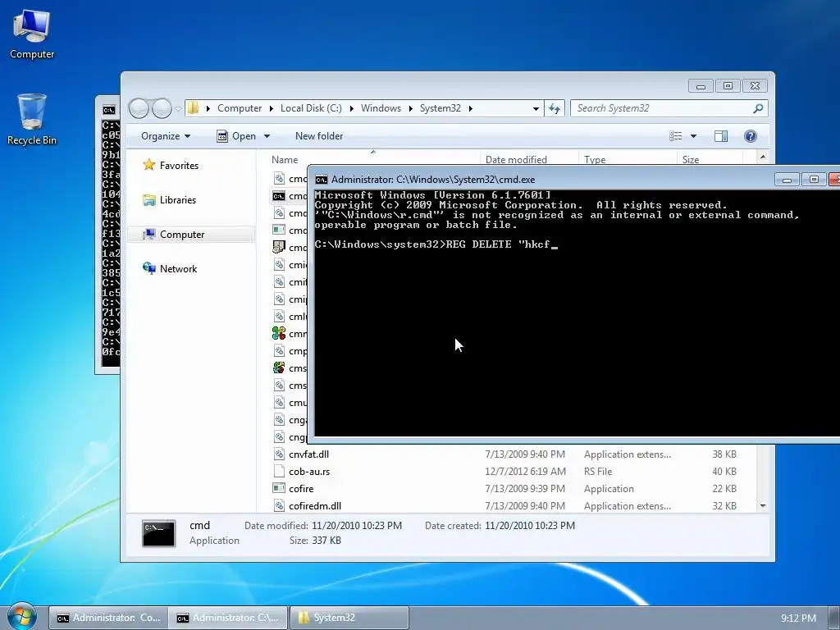Maximize the cmd.exe window
The width and height of the screenshot is (840, 630).
click(x=814, y=180)
